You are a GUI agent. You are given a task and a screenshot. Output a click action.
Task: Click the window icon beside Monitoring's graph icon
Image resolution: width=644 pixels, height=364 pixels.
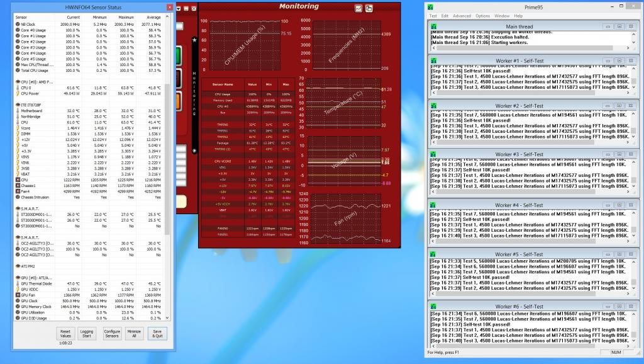pos(369,8)
